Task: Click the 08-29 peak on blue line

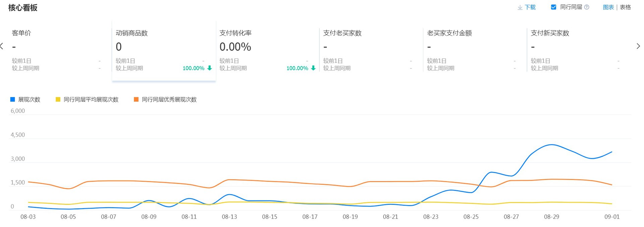Action: pos(552,145)
